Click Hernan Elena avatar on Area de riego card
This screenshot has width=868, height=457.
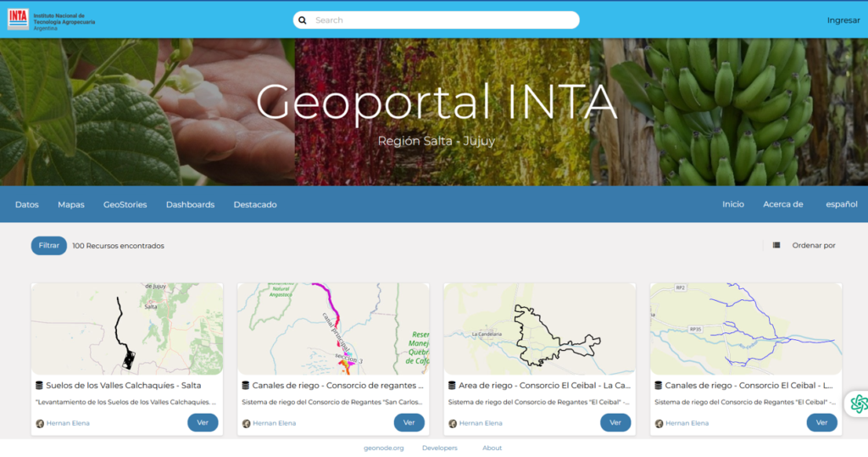pos(453,424)
